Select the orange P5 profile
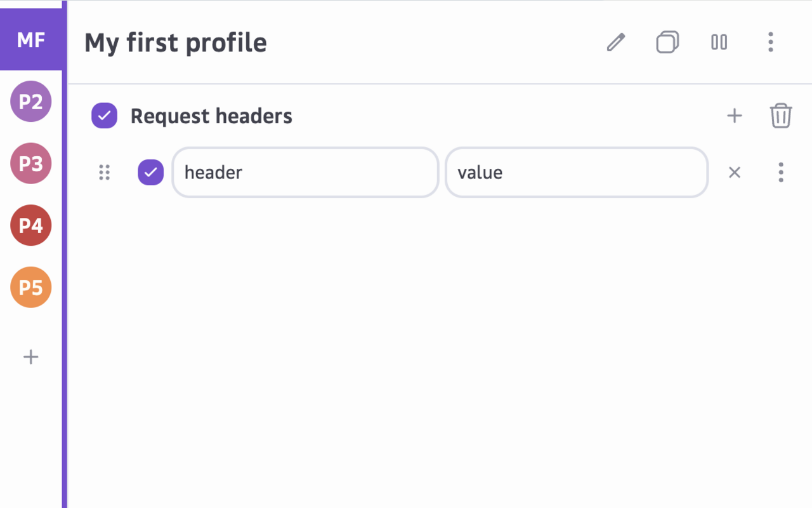The width and height of the screenshot is (812, 508). pos(30,287)
